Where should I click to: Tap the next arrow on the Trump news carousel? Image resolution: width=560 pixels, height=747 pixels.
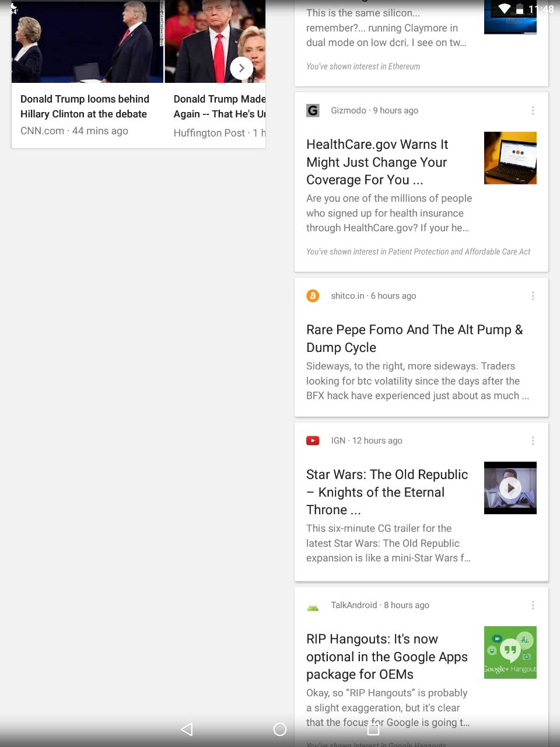coord(242,68)
